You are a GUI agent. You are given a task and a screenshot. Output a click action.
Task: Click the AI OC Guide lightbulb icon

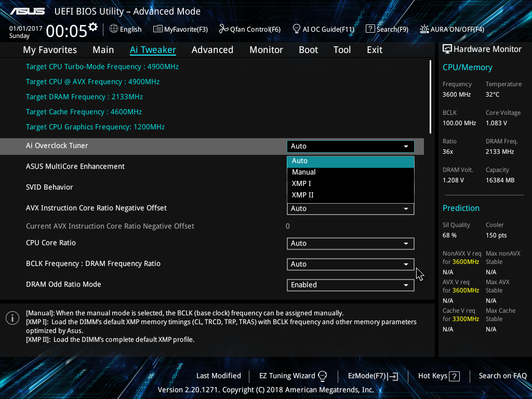296,29
